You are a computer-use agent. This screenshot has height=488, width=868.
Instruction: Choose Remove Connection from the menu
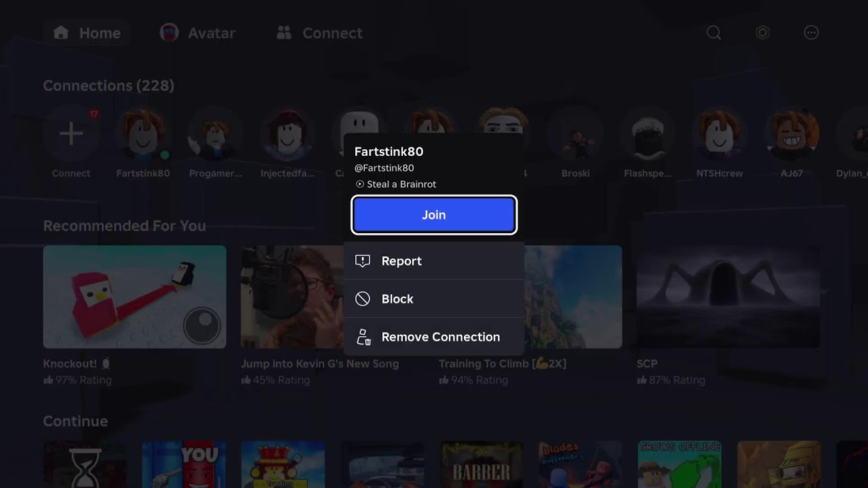pyautogui.click(x=434, y=337)
